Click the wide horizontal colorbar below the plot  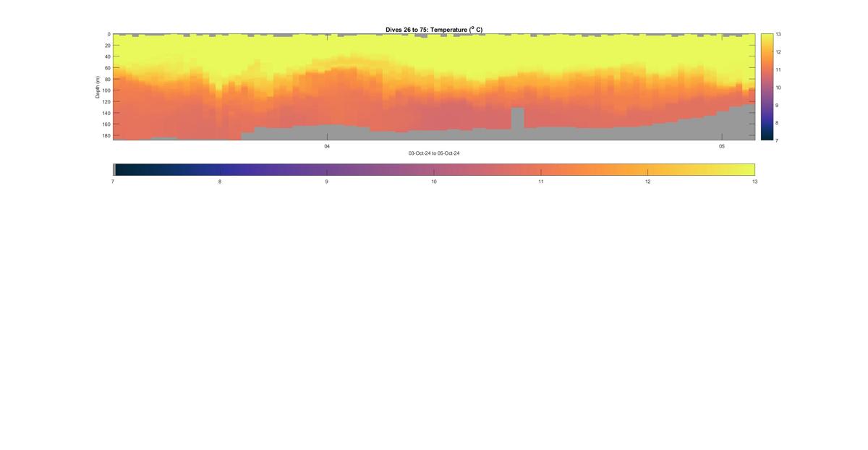[x=434, y=169]
